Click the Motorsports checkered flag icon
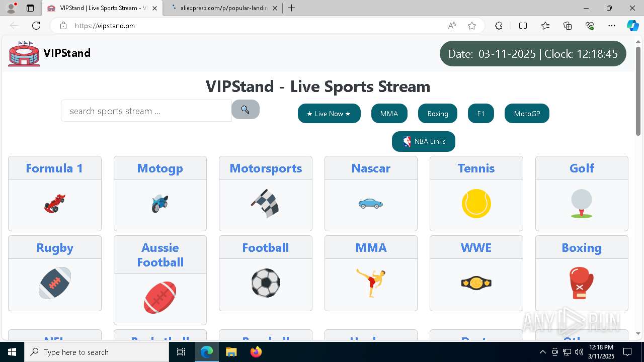Screen dimensions: 644x362 coord(266,204)
